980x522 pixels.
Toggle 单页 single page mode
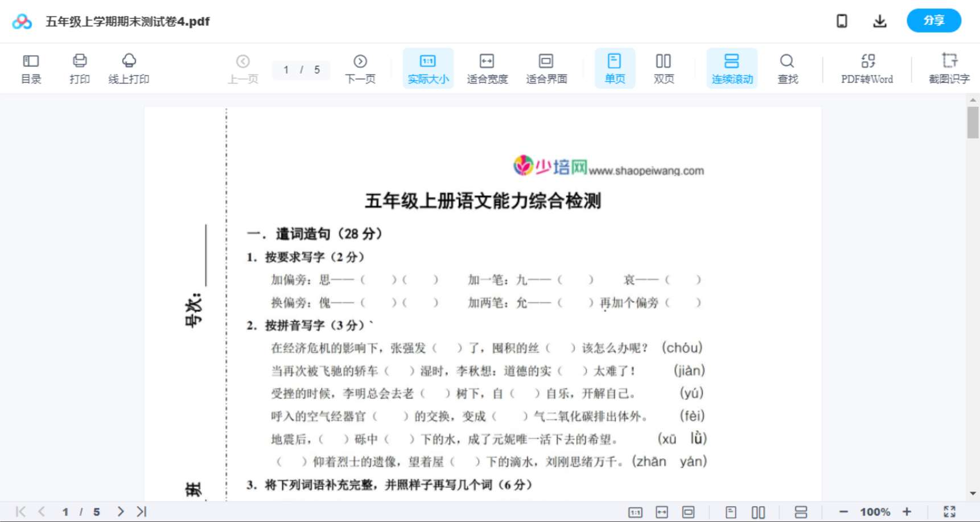coord(614,68)
